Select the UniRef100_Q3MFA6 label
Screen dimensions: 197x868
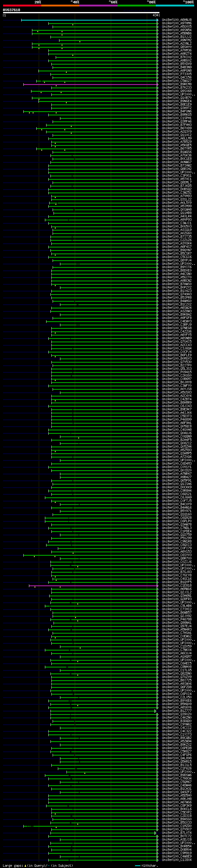pos(177,122)
